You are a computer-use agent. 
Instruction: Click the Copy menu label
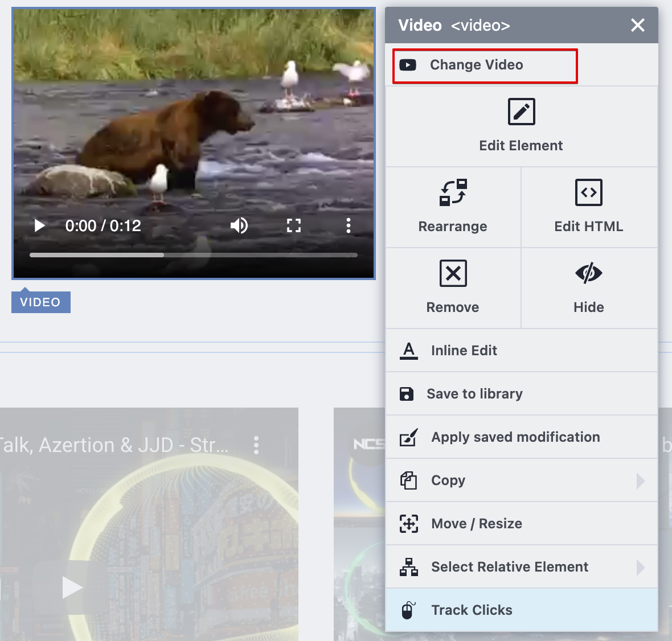click(448, 480)
